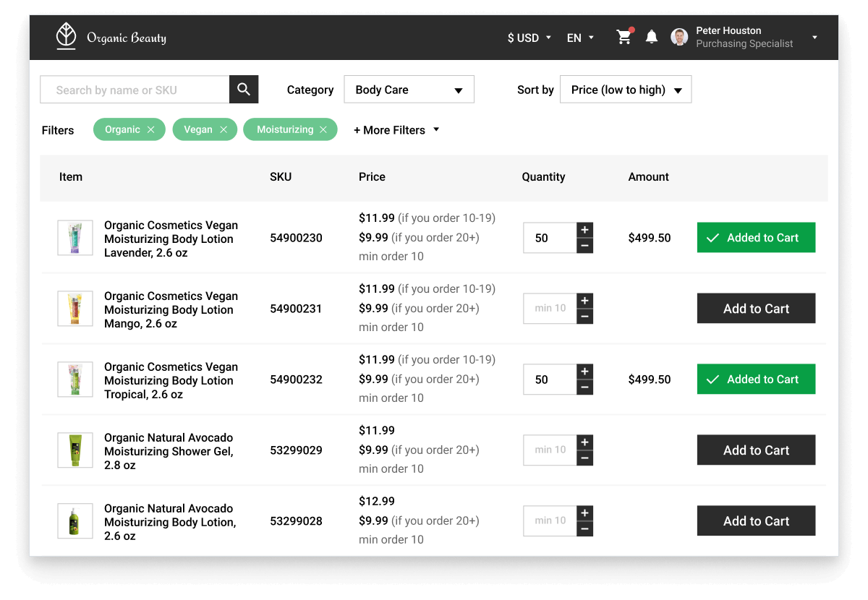Open the Category dropdown showing Body Care

tap(409, 90)
